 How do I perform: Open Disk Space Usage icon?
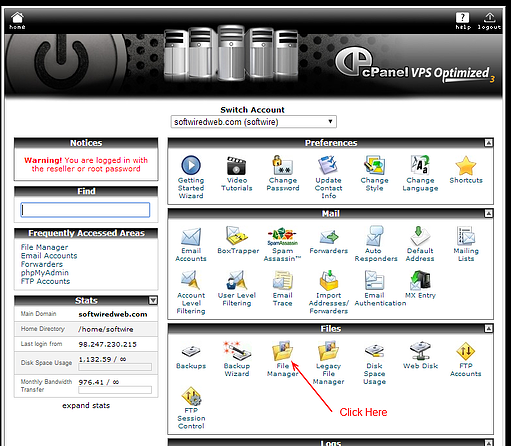374,352
